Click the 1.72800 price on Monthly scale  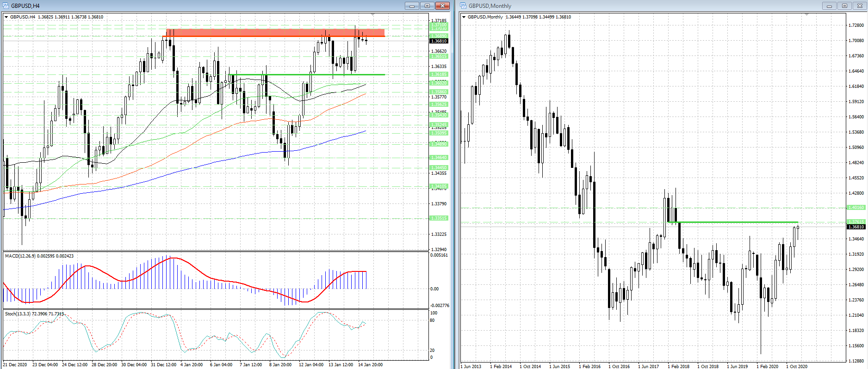[856, 25]
